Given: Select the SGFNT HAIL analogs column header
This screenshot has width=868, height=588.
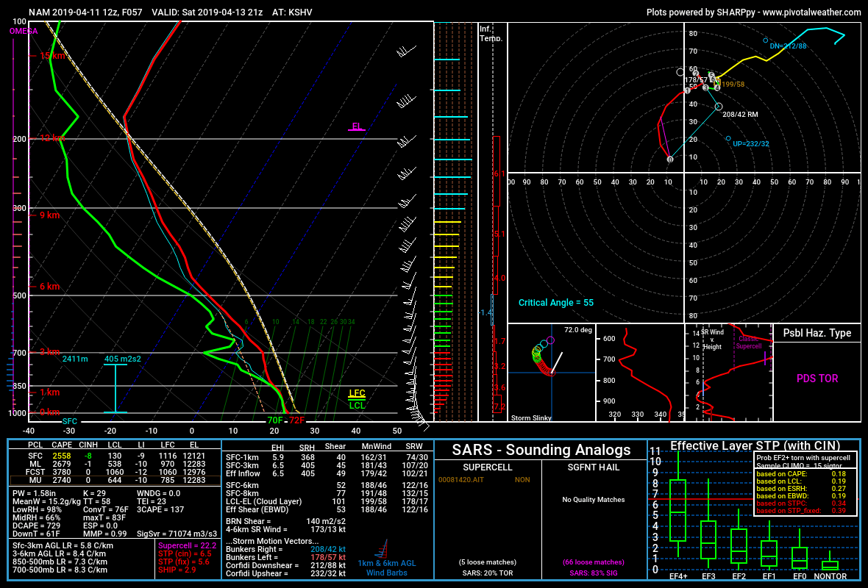Looking at the screenshot, I should [593, 467].
